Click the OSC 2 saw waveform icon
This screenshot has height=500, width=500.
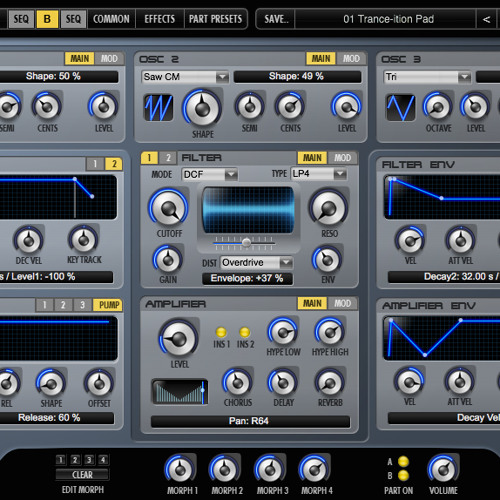(158, 107)
